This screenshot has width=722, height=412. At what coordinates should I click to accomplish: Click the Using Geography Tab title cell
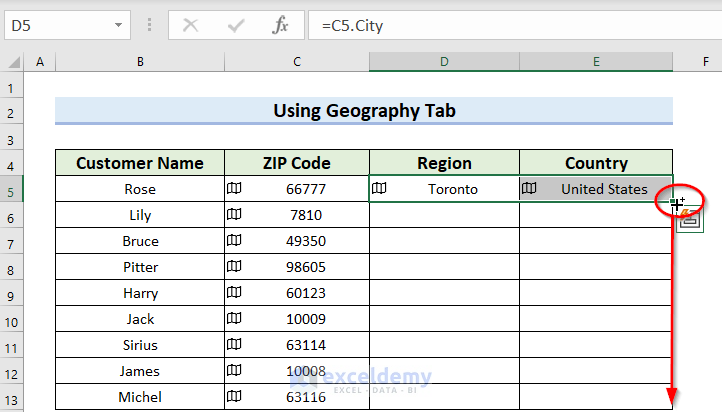(x=364, y=111)
